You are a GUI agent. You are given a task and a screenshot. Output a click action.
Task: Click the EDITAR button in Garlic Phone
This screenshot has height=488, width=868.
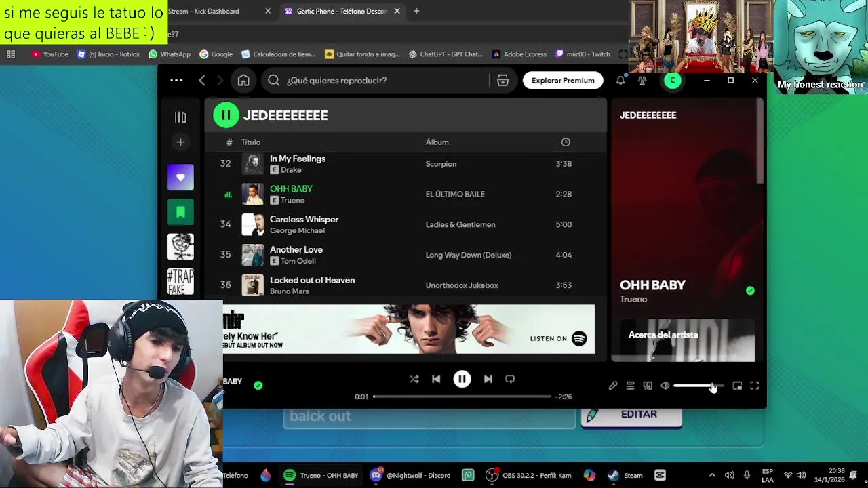point(631,415)
